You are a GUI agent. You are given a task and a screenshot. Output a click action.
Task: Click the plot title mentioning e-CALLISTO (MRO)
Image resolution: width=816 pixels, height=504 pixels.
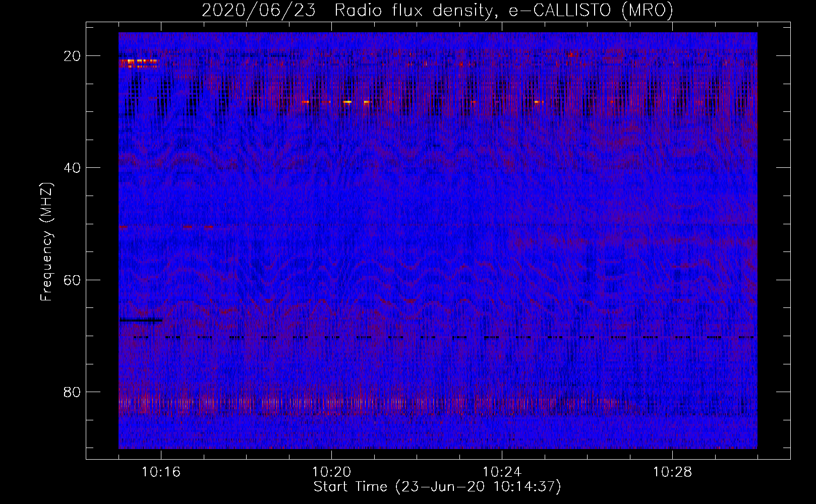point(437,10)
